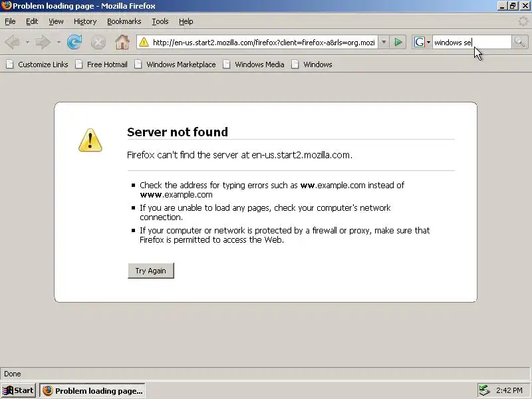Restore down the Firefox window
The height and width of the screenshot is (399, 532).
[512, 6]
